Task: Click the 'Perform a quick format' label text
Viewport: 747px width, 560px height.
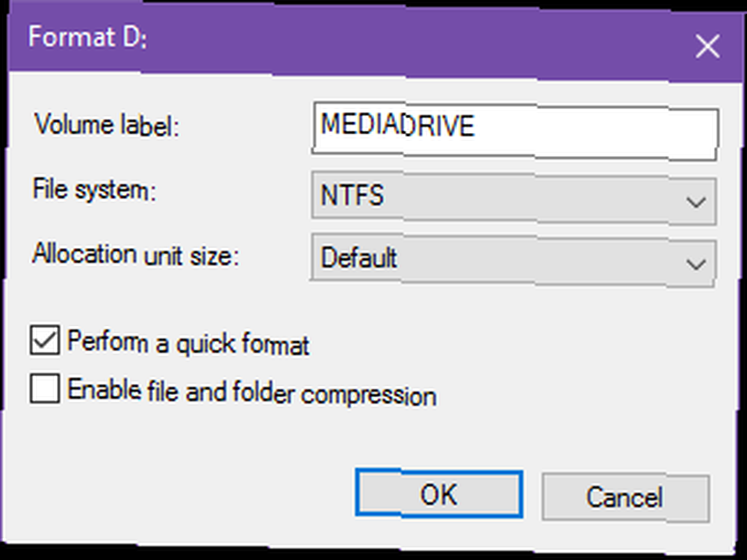Action: point(189,342)
